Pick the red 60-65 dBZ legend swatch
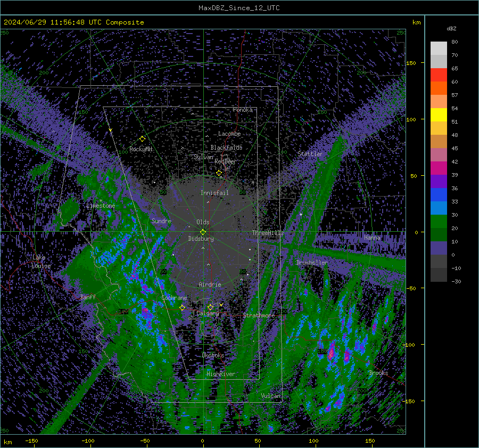479x448 pixels. 439,75
